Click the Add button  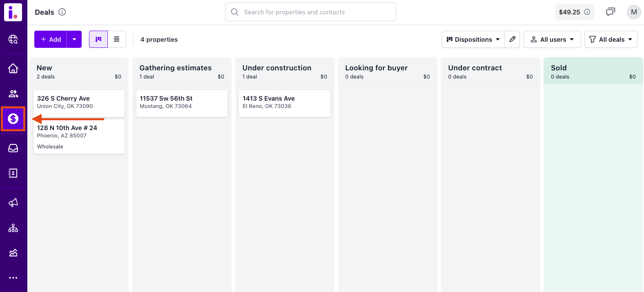(x=51, y=39)
